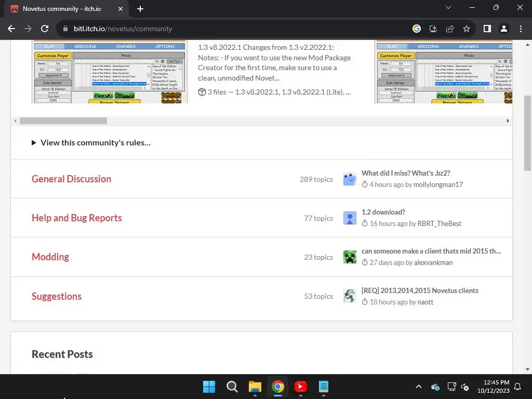Click alexvankman's creeper avatar
The height and width of the screenshot is (399, 532).
pyautogui.click(x=350, y=257)
